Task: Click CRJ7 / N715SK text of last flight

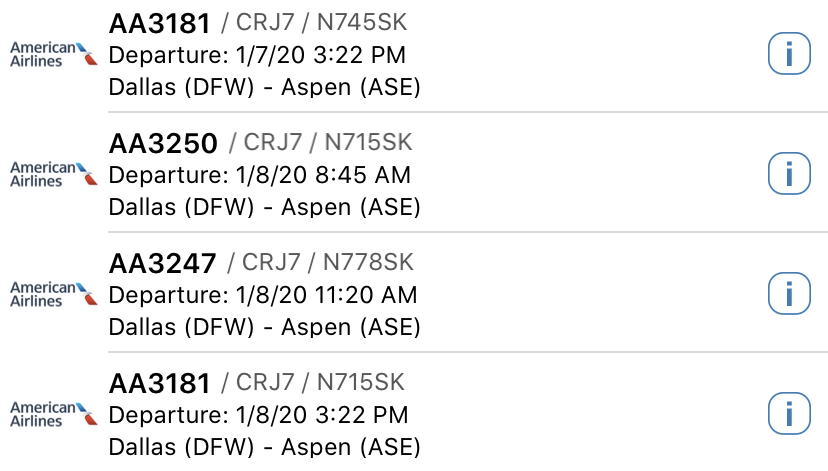Action: point(313,382)
